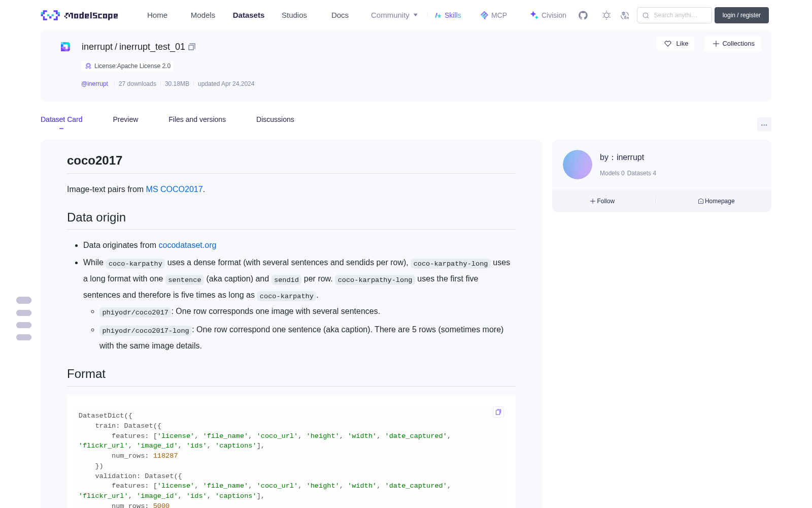Toggle light/dark theme sun icon
812x508 pixels.
tap(606, 15)
